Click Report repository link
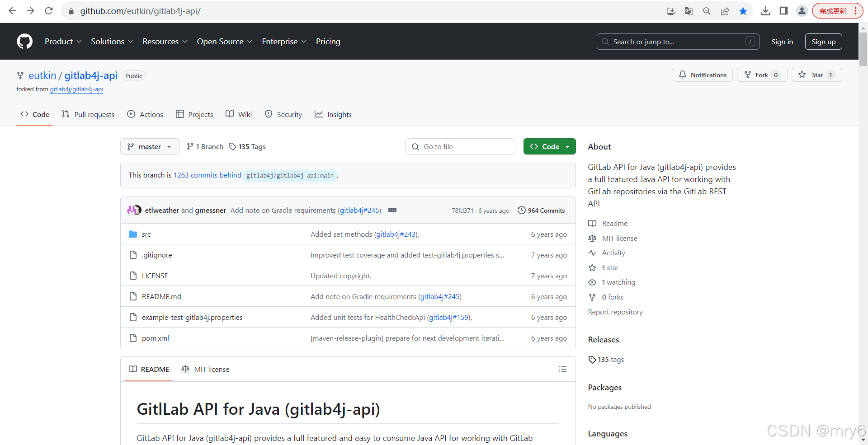The width and height of the screenshot is (868, 445). click(615, 312)
